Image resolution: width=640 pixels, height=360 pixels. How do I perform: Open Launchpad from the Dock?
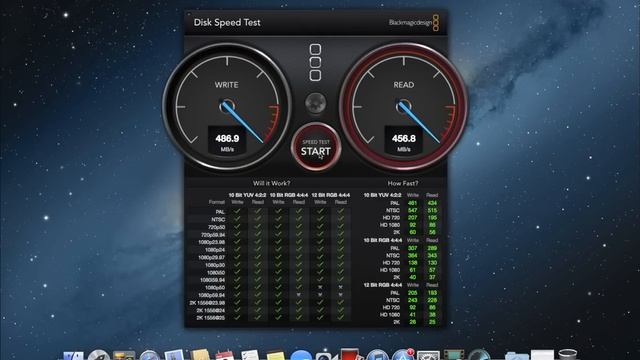[99, 356]
